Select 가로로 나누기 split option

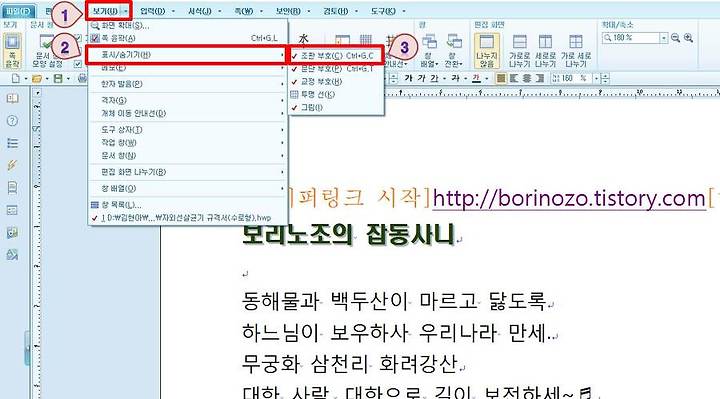click(519, 51)
